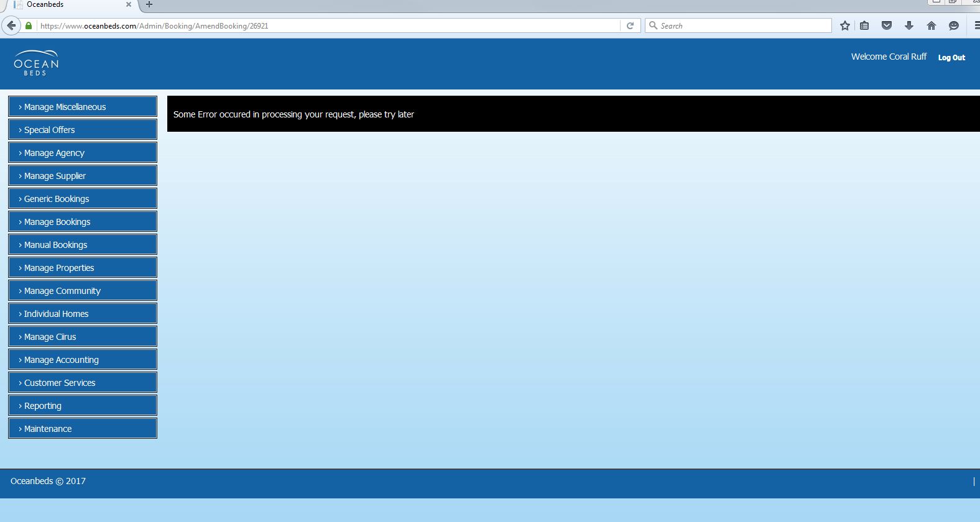Click the address bar URL field
Image resolution: width=980 pixels, height=522 pixels.
point(328,25)
